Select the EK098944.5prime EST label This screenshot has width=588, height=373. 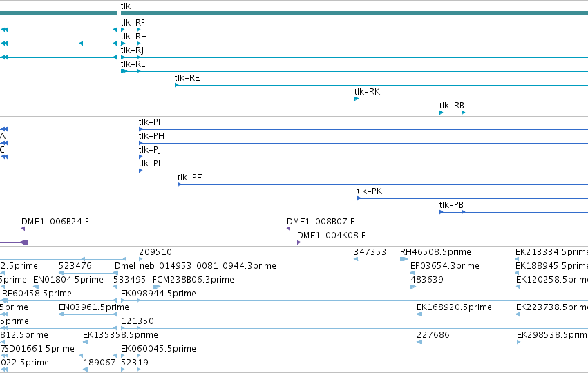click(158, 294)
